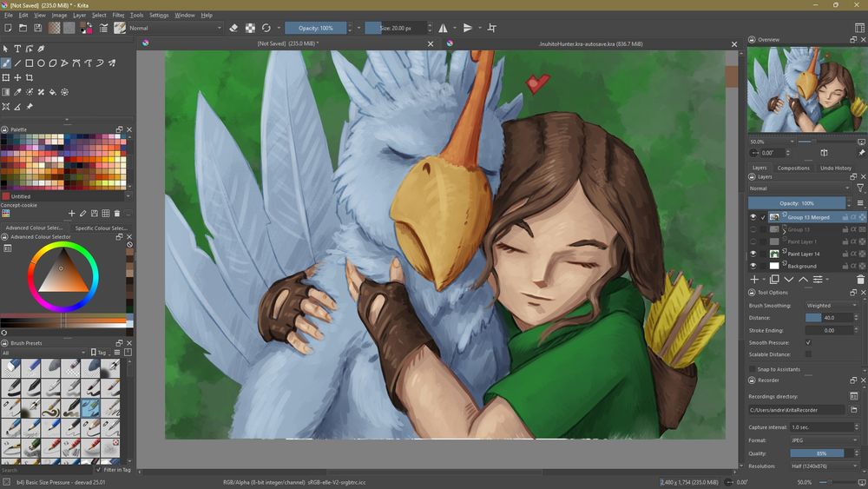This screenshot has width=868, height=489.
Task: Select the Reference Images pin tool
Action: click(x=30, y=106)
